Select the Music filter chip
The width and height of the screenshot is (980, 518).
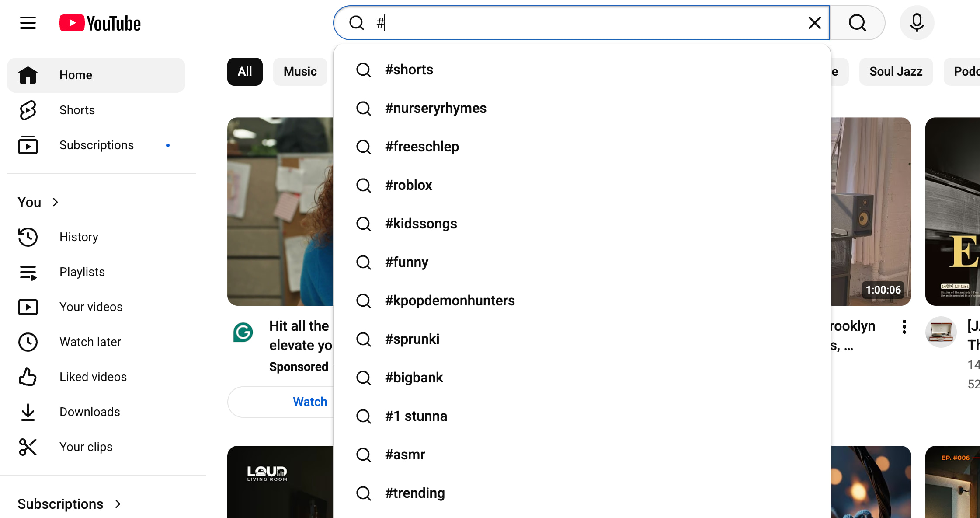300,71
